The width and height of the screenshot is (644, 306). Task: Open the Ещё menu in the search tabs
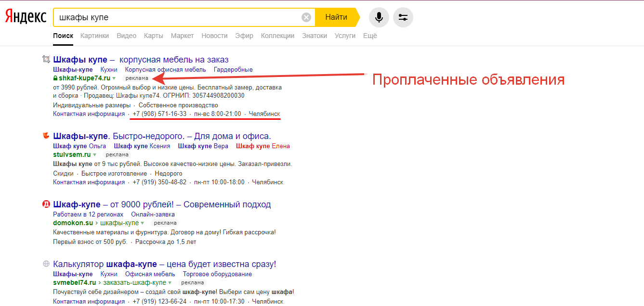370,36
